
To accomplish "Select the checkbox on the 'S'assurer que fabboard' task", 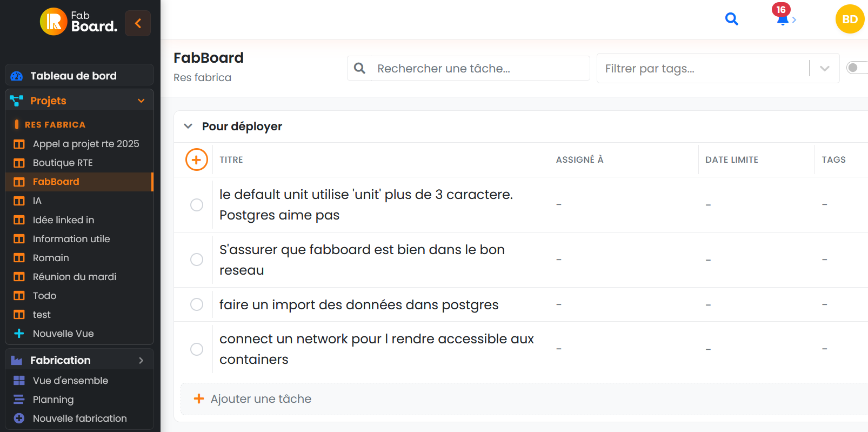I will [x=196, y=260].
